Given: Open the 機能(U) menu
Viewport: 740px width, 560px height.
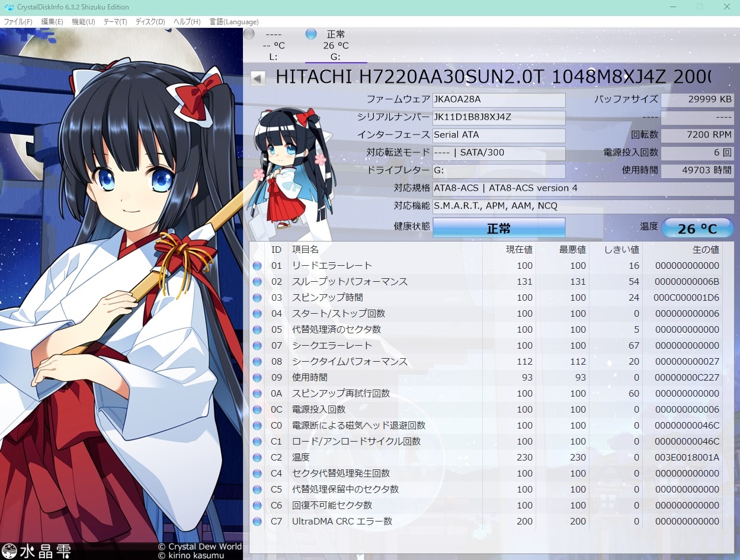Looking at the screenshot, I should pyautogui.click(x=84, y=22).
